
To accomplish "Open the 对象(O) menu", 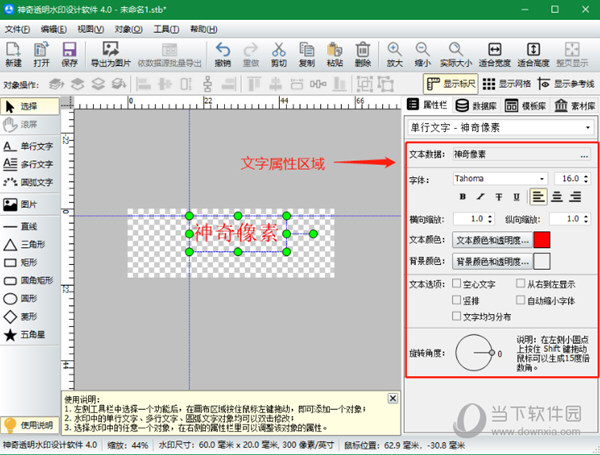I will pos(129,29).
